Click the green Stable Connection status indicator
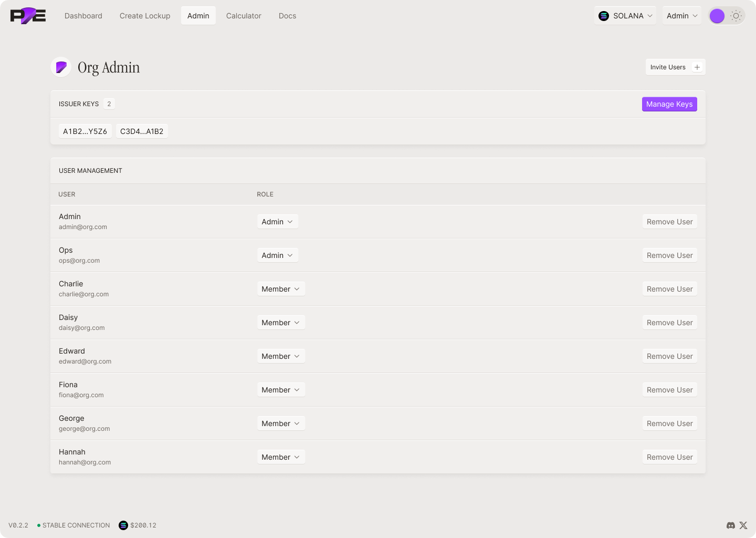 click(39, 525)
